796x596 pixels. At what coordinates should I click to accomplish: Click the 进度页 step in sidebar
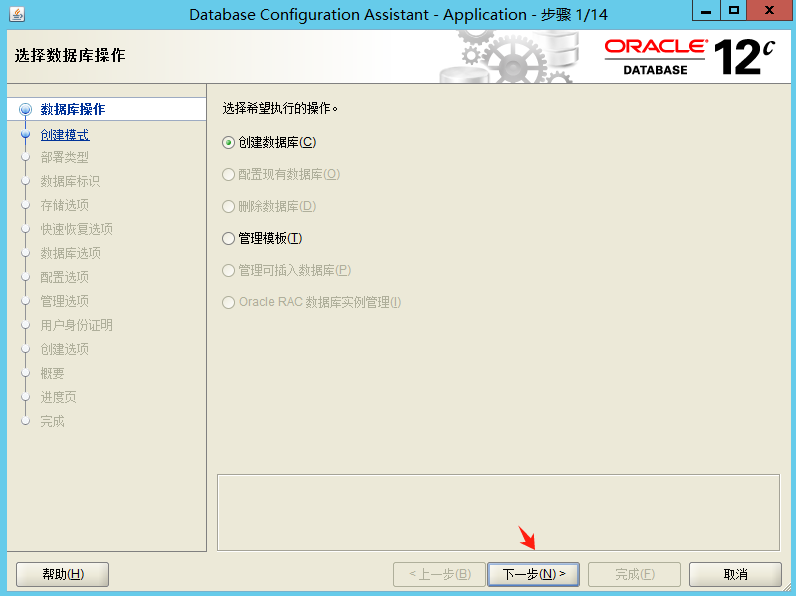coord(58,397)
